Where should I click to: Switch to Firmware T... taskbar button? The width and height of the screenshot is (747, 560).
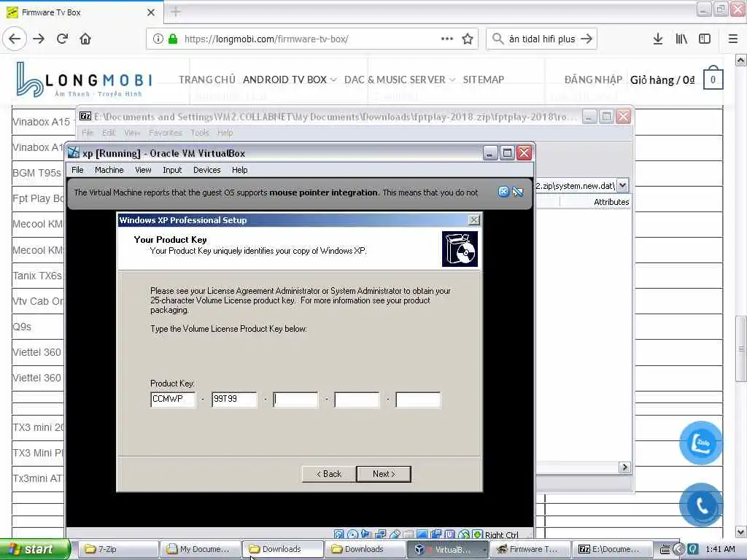[x=530, y=549]
